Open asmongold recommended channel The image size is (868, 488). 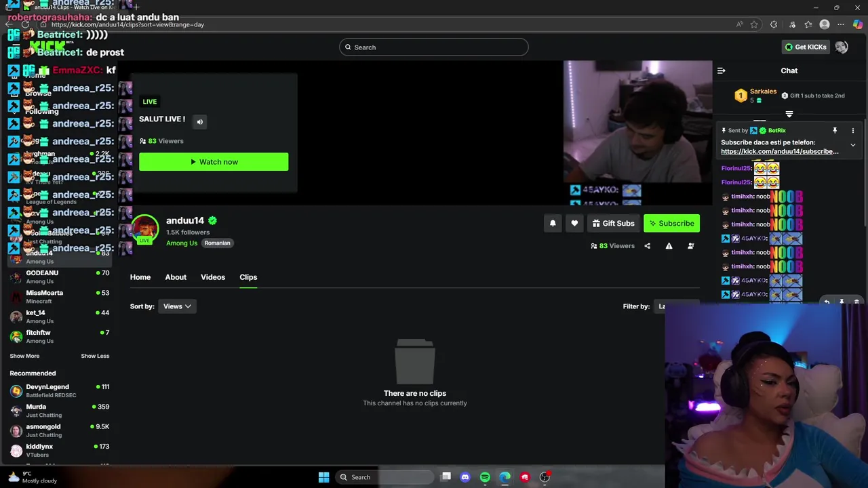click(60, 430)
